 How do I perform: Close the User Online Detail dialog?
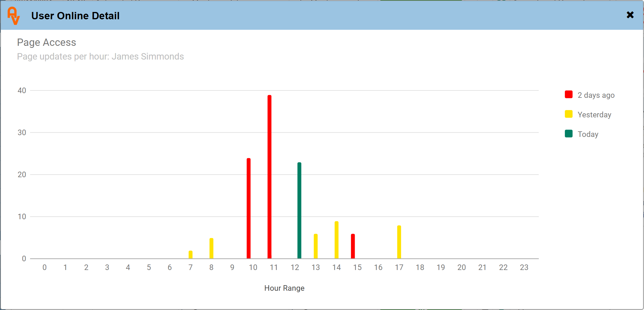click(630, 15)
